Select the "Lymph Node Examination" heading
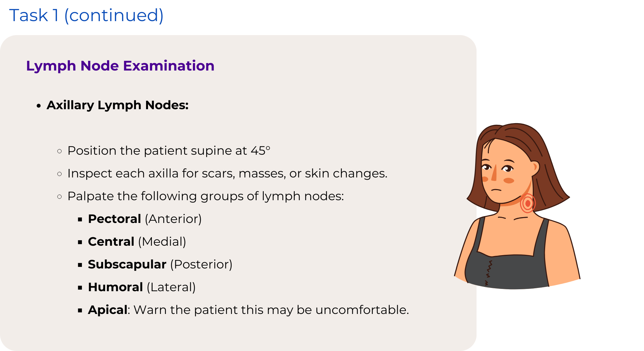Viewport: 644px width, 351px height. (x=120, y=66)
